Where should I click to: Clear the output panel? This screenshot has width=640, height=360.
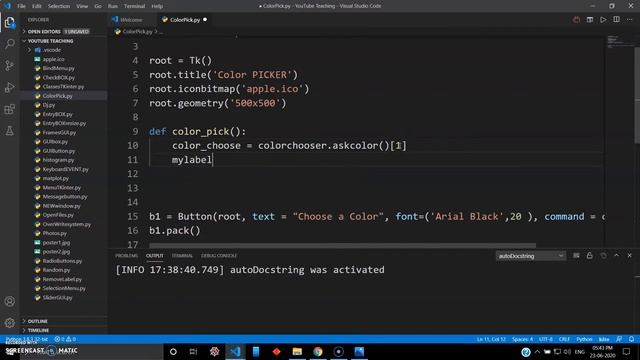pyautogui.click(x=576, y=256)
